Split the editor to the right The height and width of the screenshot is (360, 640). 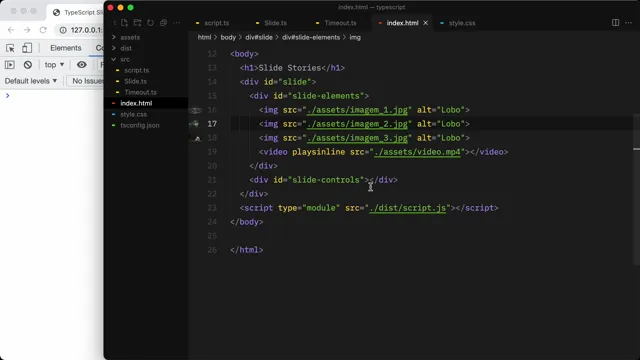[x=616, y=23]
